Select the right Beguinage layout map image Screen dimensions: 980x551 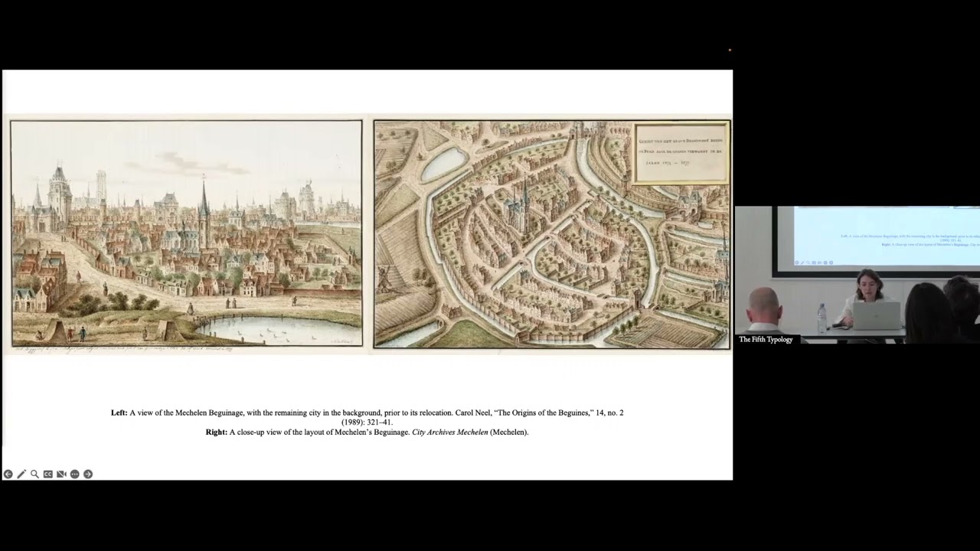[x=552, y=234]
